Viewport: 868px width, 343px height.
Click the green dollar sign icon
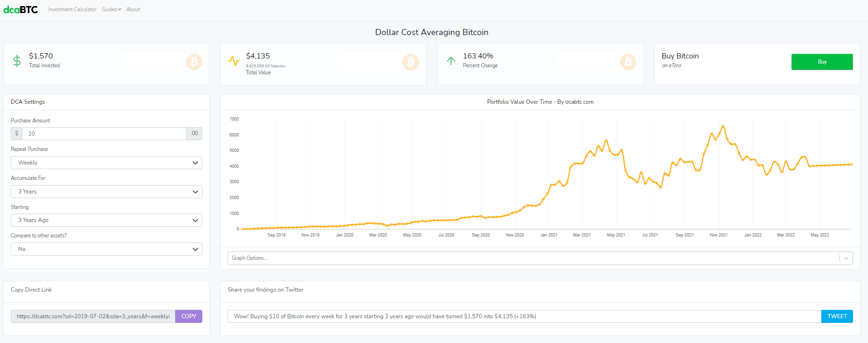click(17, 61)
